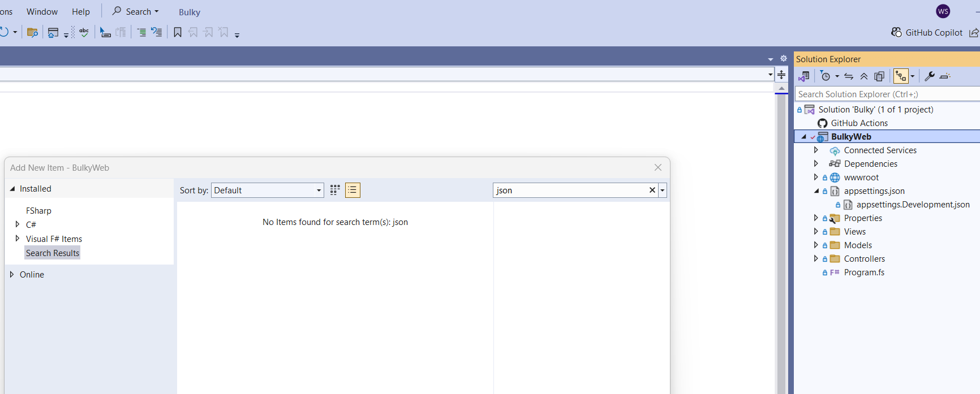Open the Search box in title bar

136,11
